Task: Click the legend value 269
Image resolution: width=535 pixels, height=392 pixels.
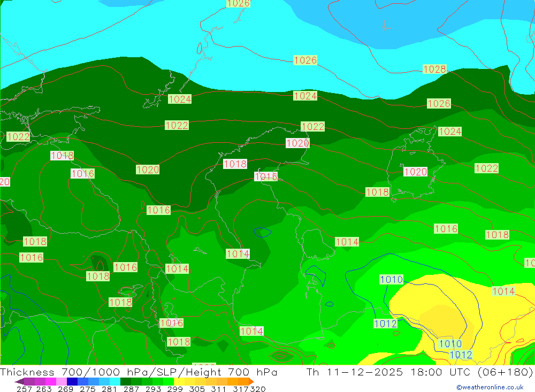Action: tap(65, 389)
